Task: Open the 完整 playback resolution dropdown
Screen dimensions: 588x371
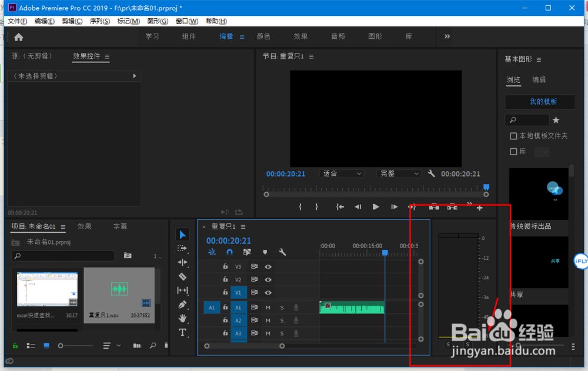Action: pyautogui.click(x=399, y=173)
